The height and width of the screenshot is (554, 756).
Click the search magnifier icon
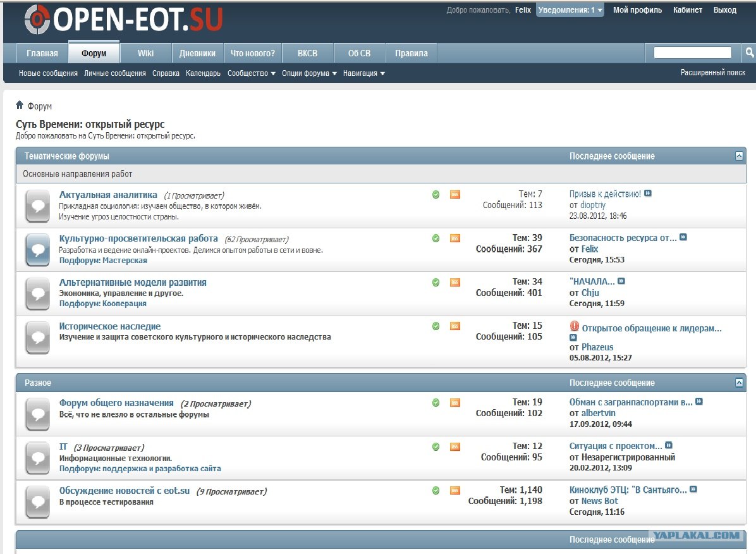coord(749,52)
